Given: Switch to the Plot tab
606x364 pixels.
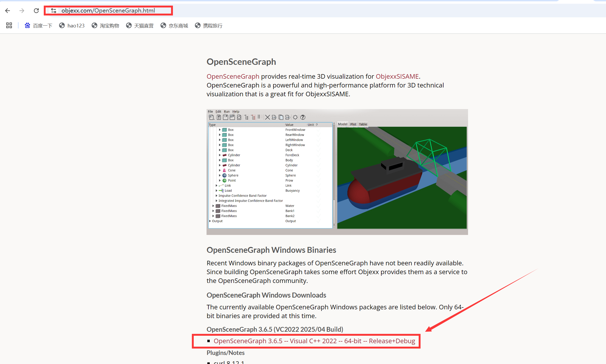Looking at the screenshot, I should pos(353,124).
